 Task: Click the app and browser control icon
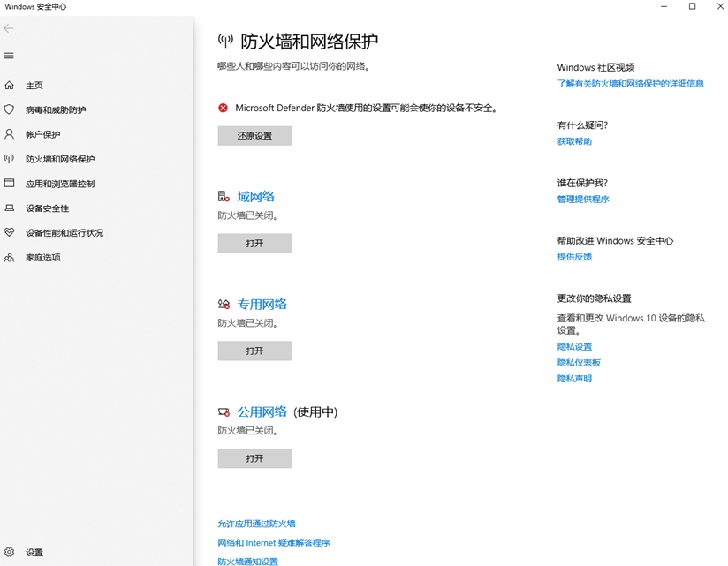pos(10,183)
